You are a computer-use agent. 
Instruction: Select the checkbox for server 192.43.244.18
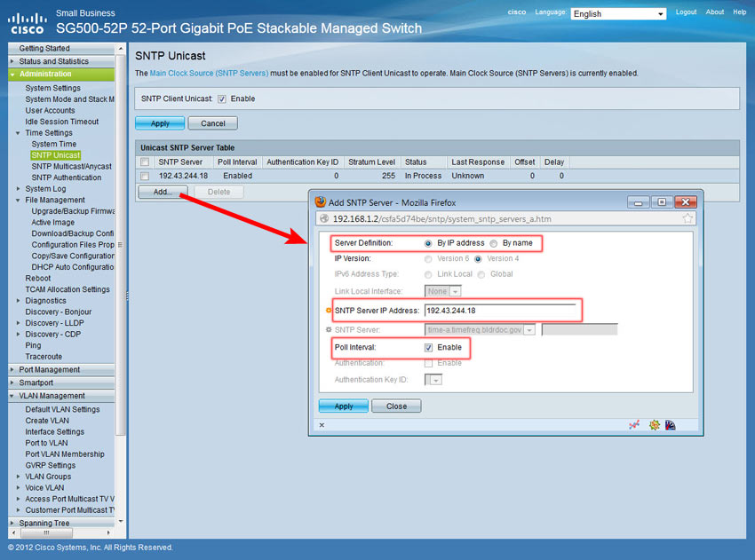point(145,176)
